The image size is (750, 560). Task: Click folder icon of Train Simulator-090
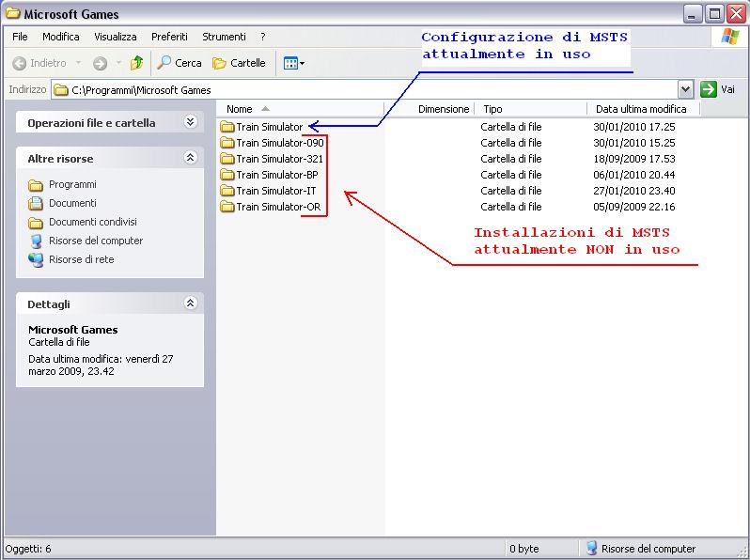(227, 143)
